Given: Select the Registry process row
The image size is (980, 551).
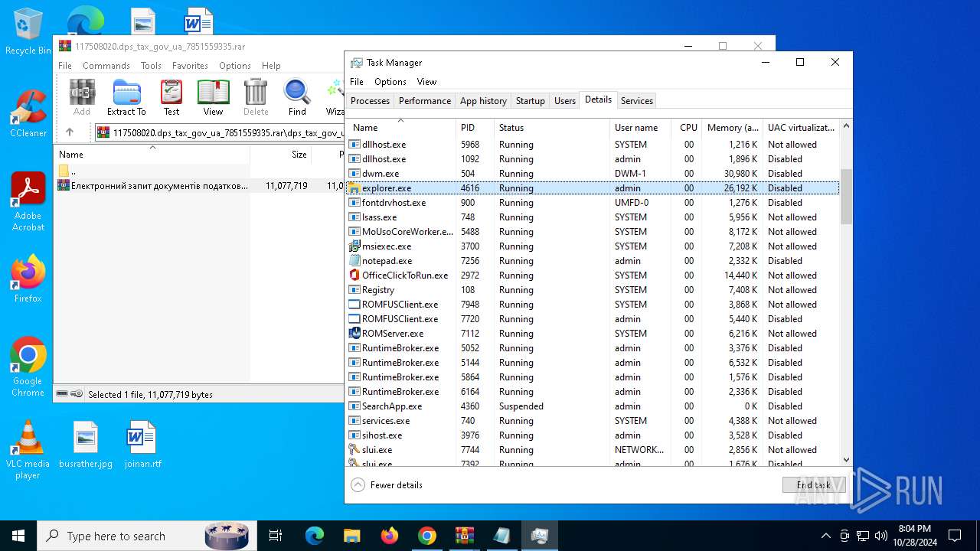Looking at the screenshot, I should click(x=593, y=290).
